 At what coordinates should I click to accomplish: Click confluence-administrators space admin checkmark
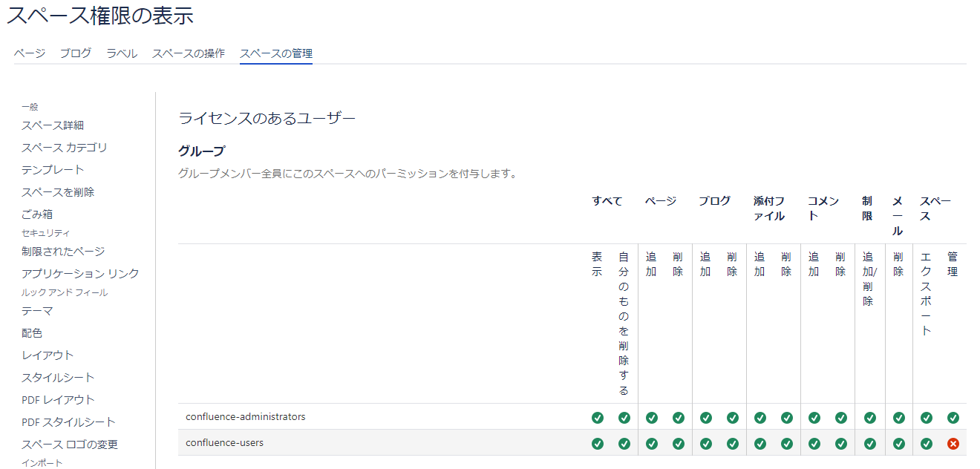pos(953,418)
